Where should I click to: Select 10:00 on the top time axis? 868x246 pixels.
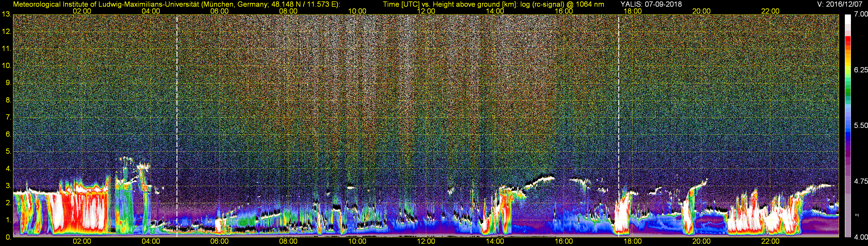(357, 11)
